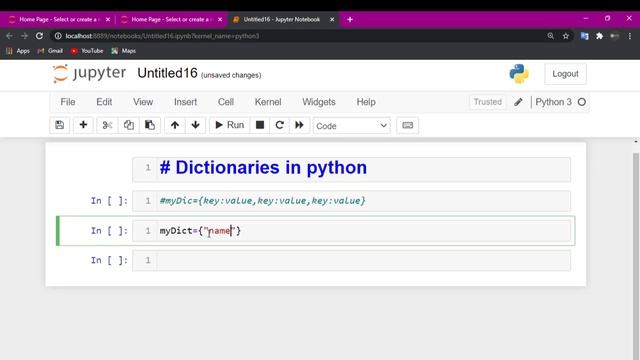This screenshot has width=640, height=360.
Task: Open Chrome three-dot menu
Action: point(630,36)
